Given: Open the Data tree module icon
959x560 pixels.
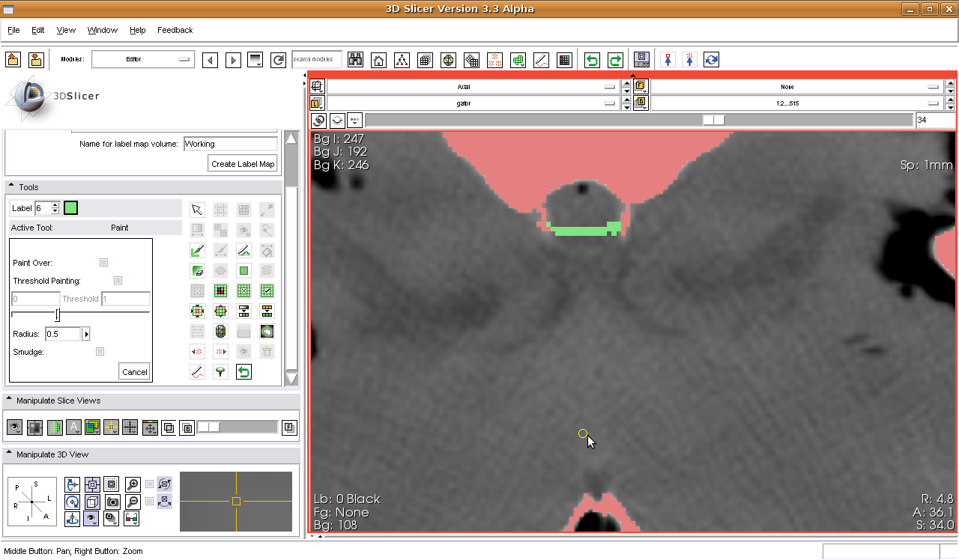Looking at the screenshot, I should [x=402, y=60].
